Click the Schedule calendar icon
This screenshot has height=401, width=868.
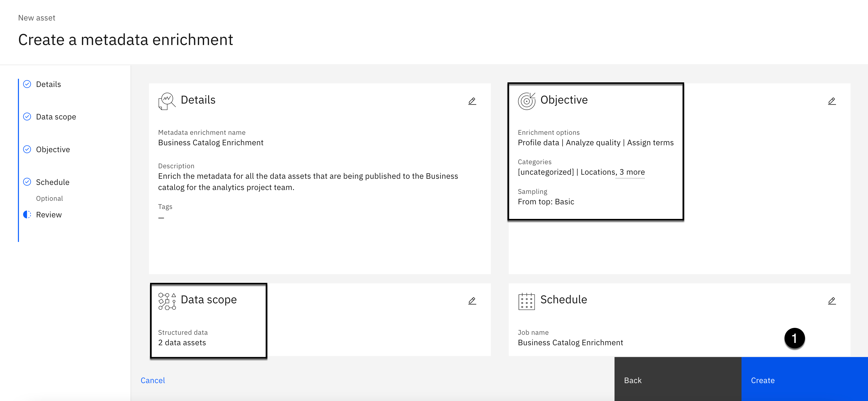pos(526,301)
